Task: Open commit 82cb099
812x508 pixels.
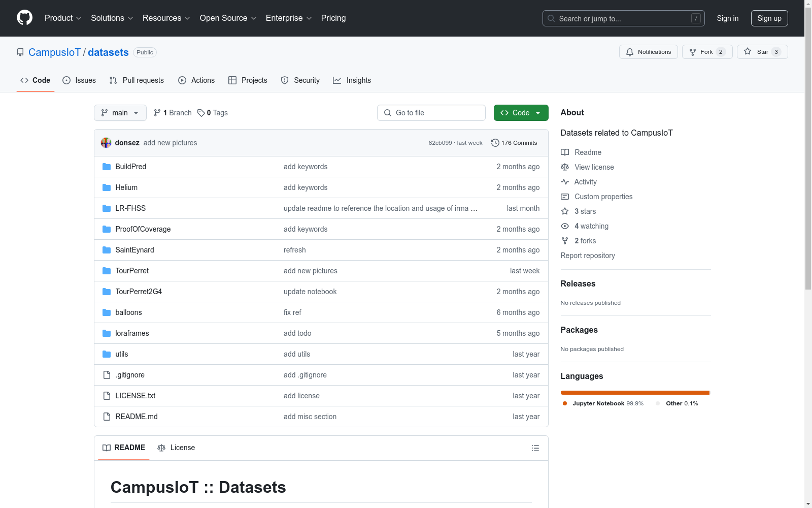Action: tap(440, 143)
